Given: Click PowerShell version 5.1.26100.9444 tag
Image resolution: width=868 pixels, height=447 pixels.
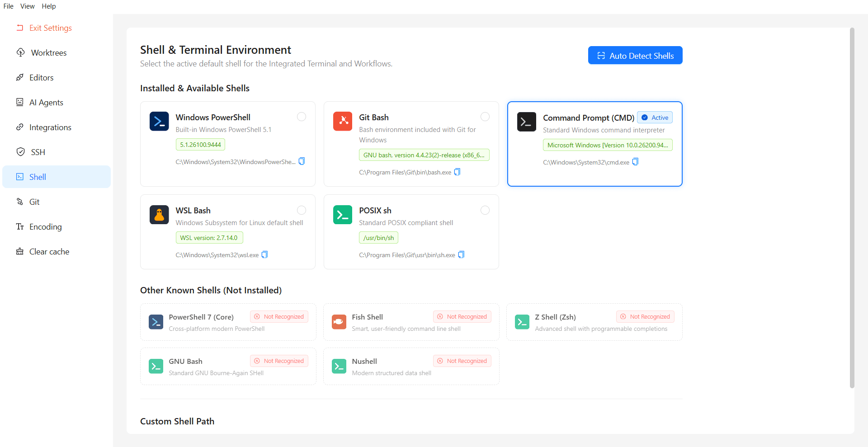Looking at the screenshot, I should point(200,145).
